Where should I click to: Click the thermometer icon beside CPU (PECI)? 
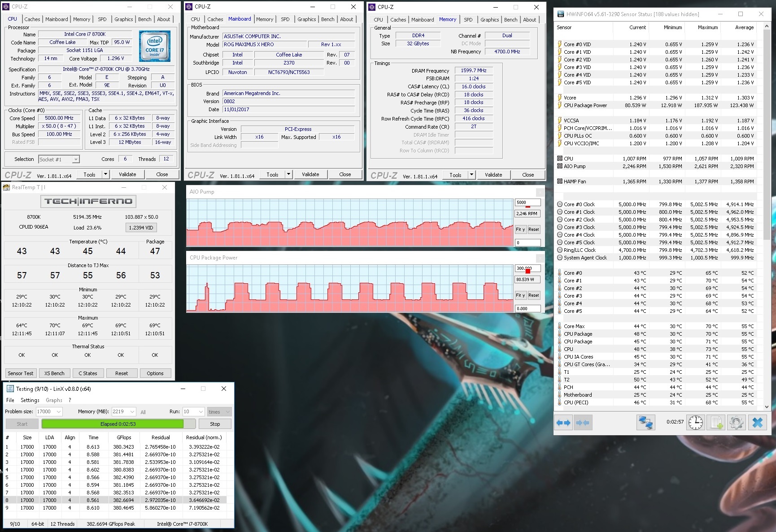point(560,402)
